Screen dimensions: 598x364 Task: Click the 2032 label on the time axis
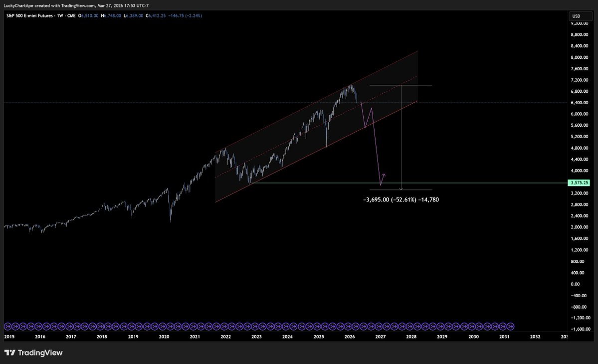pos(536,337)
